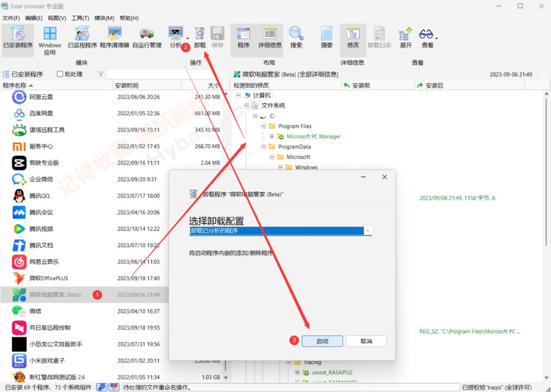The height and width of the screenshot is (392, 551).
Task: Select the 腾讯文档 row
Action: (x=84, y=245)
